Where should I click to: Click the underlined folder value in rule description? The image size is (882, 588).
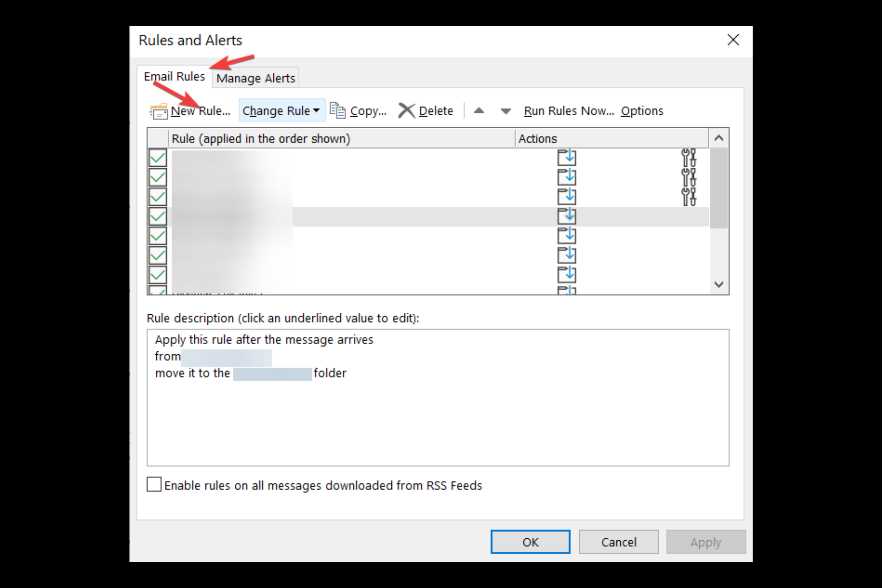tap(272, 374)
